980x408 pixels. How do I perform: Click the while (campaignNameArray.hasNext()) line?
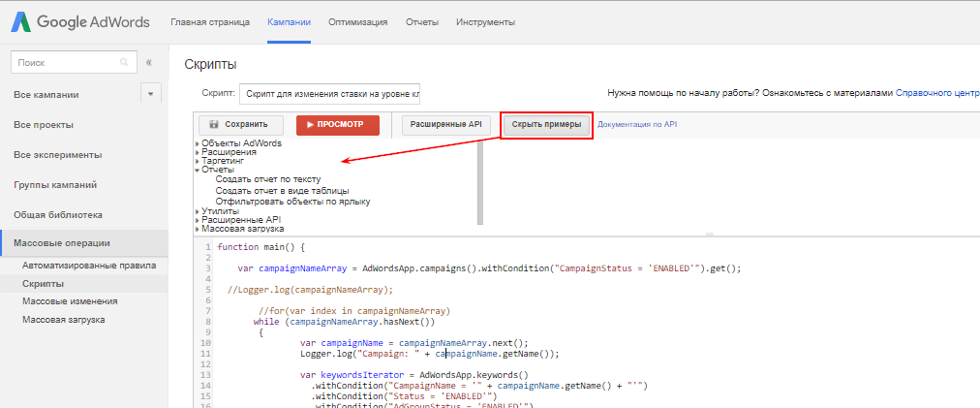[x=344, y=322]
